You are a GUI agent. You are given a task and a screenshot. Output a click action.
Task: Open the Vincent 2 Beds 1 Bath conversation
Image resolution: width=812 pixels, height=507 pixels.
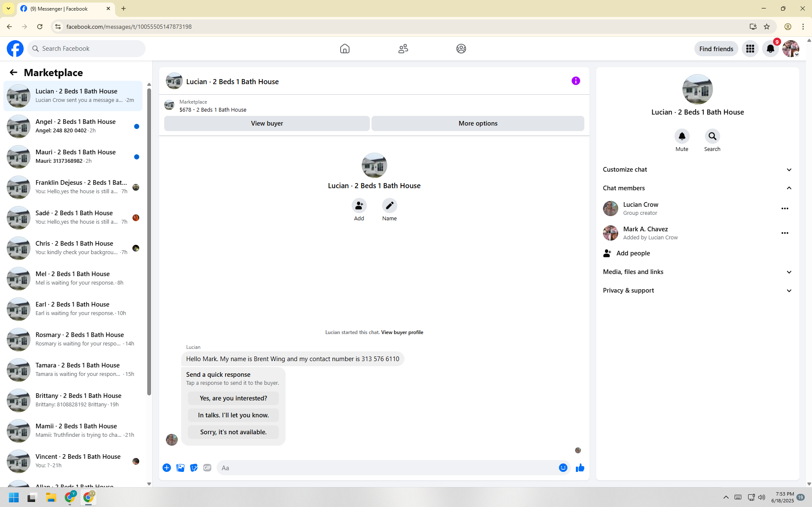coord(73,461)
